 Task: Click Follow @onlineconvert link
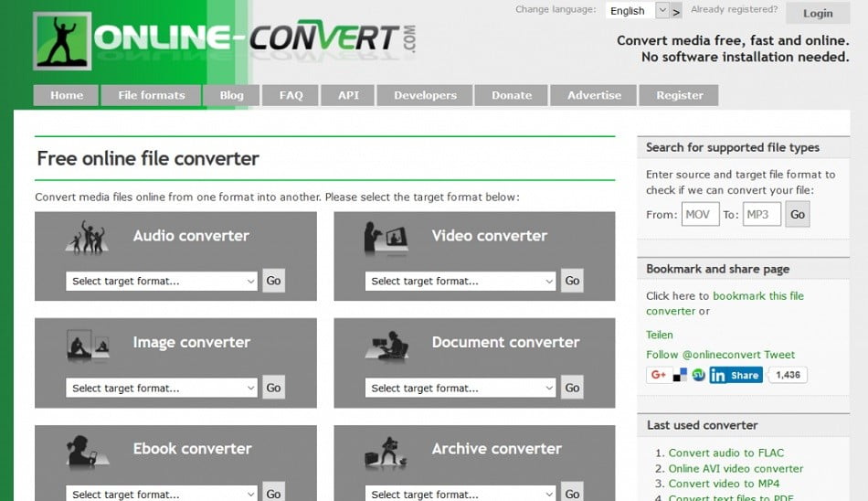click(703, 355)
